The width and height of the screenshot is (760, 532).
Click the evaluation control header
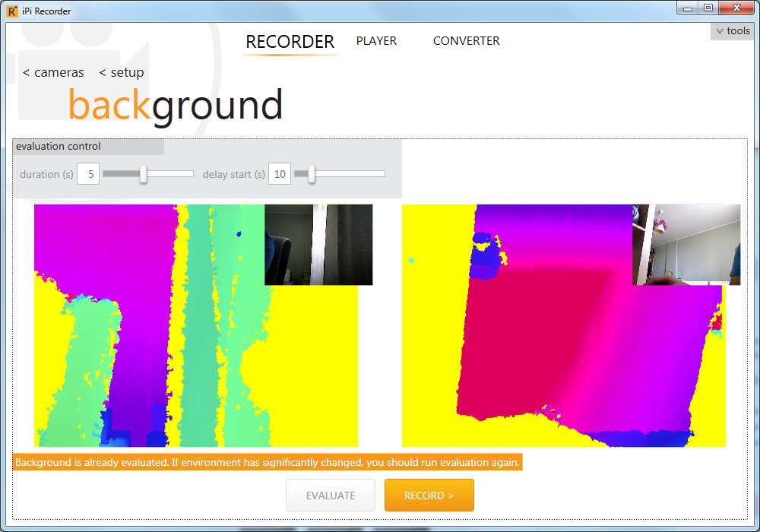[88, 147]
